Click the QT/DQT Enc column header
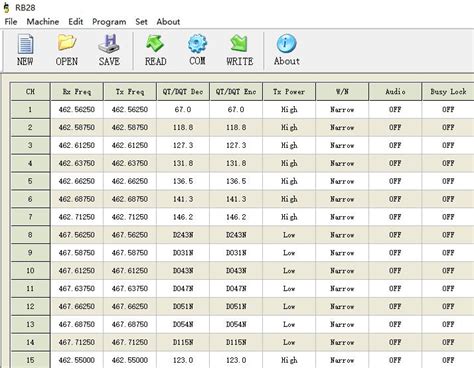The image size is (474, 368). click(236, 92)
